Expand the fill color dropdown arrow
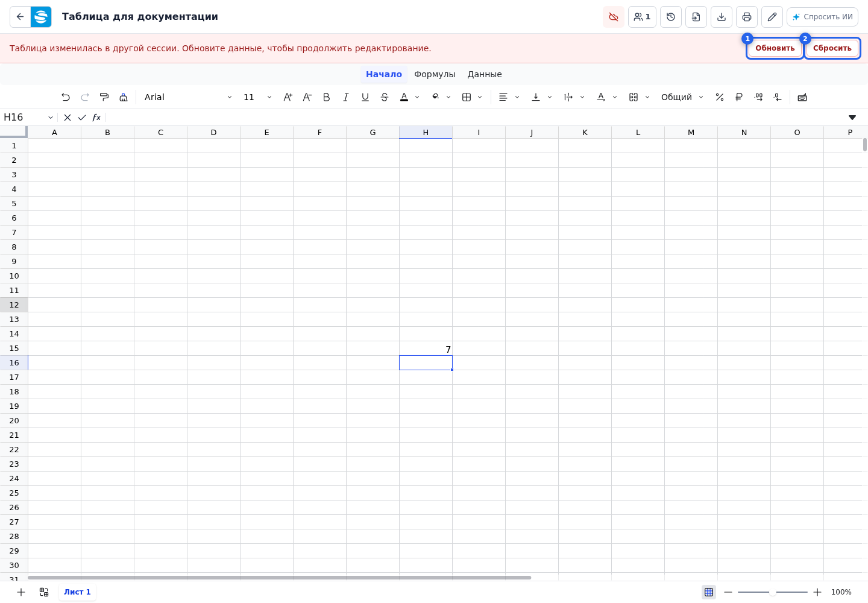 coord(448,97)
